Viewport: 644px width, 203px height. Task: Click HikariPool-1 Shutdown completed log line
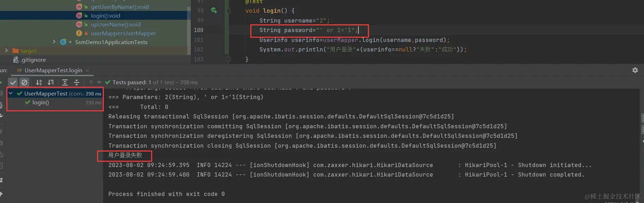[x=346, y=174]
